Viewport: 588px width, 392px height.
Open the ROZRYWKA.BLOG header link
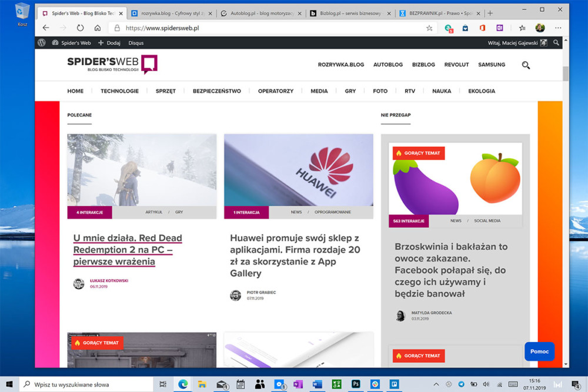341,65
